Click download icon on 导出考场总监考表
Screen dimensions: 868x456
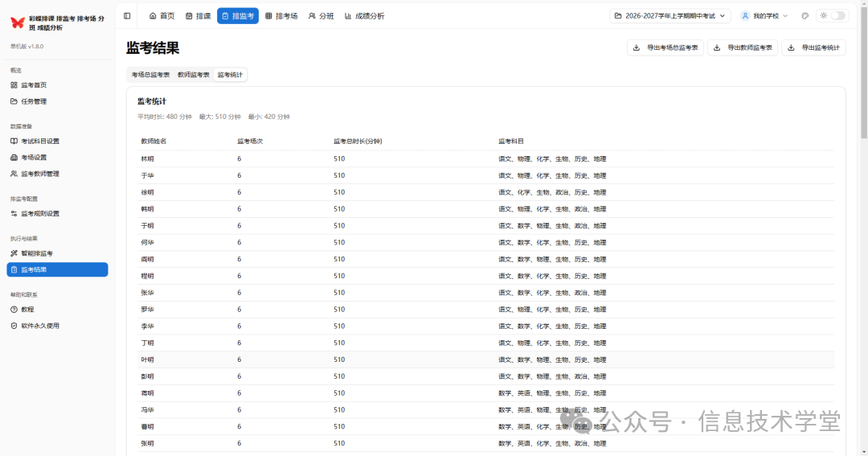637,47
